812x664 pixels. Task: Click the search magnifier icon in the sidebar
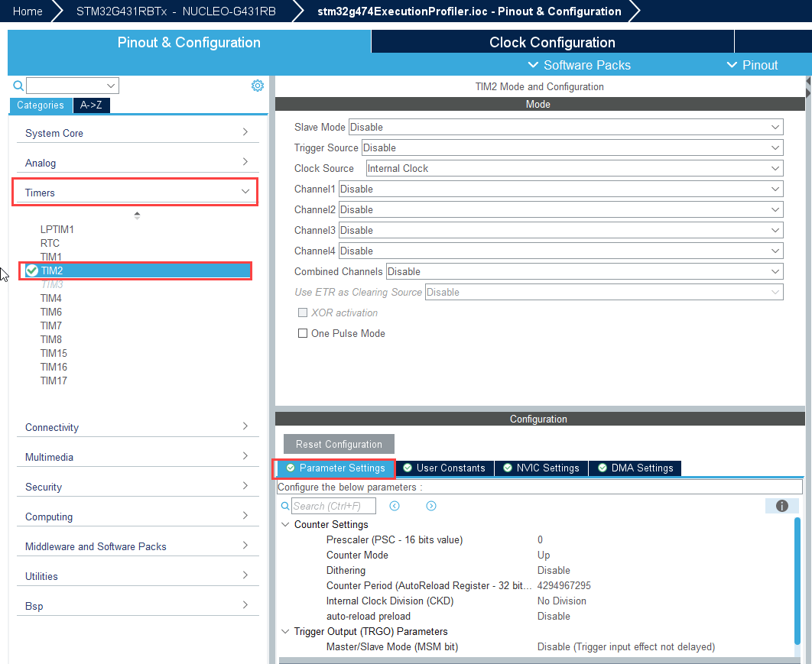[x=18, y=85]
